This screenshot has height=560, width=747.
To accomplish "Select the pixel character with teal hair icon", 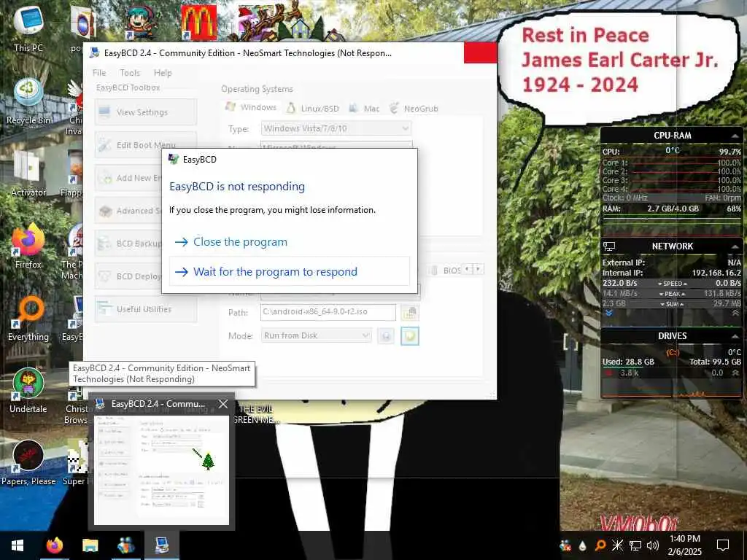I will coord(142,22).
